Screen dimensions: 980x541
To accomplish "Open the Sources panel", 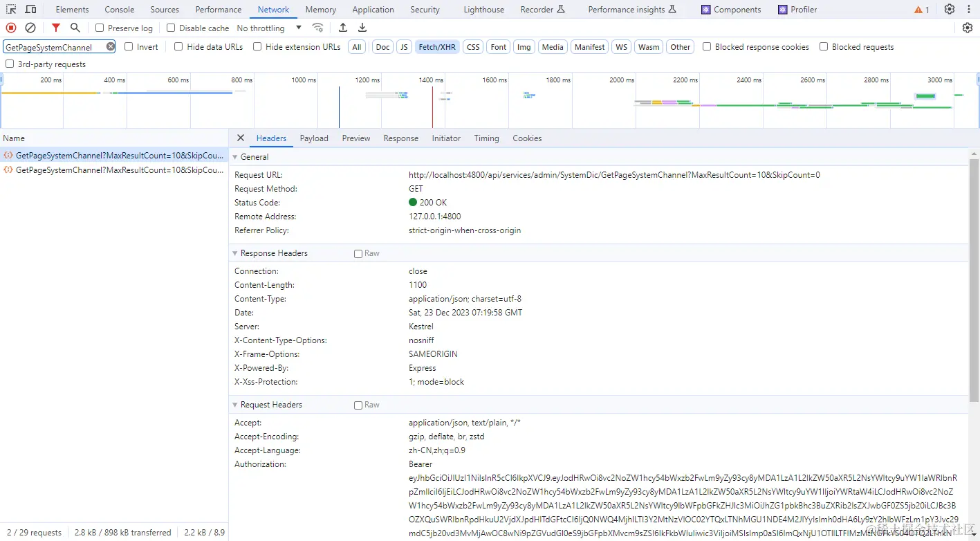I will [165, 10].
